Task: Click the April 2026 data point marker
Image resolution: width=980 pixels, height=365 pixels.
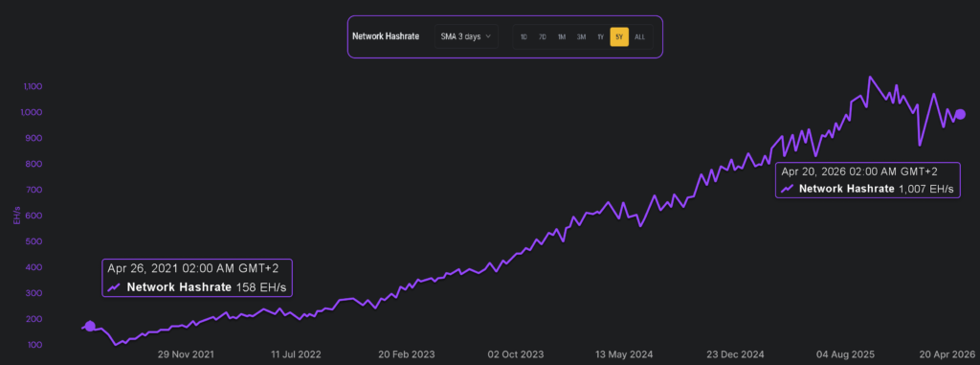Action: pos(961,114)
